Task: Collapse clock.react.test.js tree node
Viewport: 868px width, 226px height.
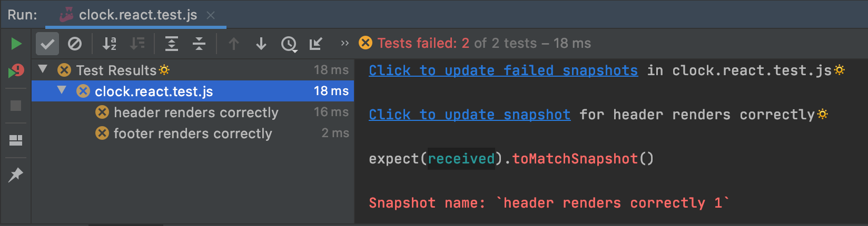Action: (x=62, y=90)
